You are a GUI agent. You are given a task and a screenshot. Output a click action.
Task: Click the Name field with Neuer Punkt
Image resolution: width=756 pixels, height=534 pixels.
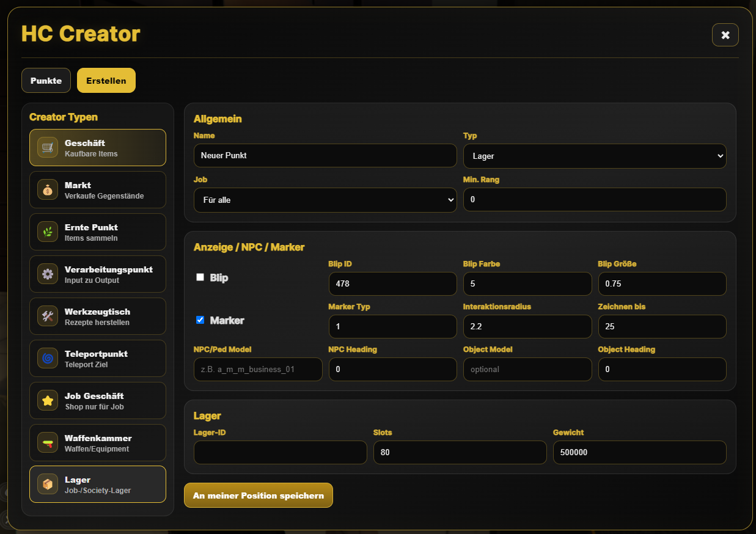click(325, 156)
